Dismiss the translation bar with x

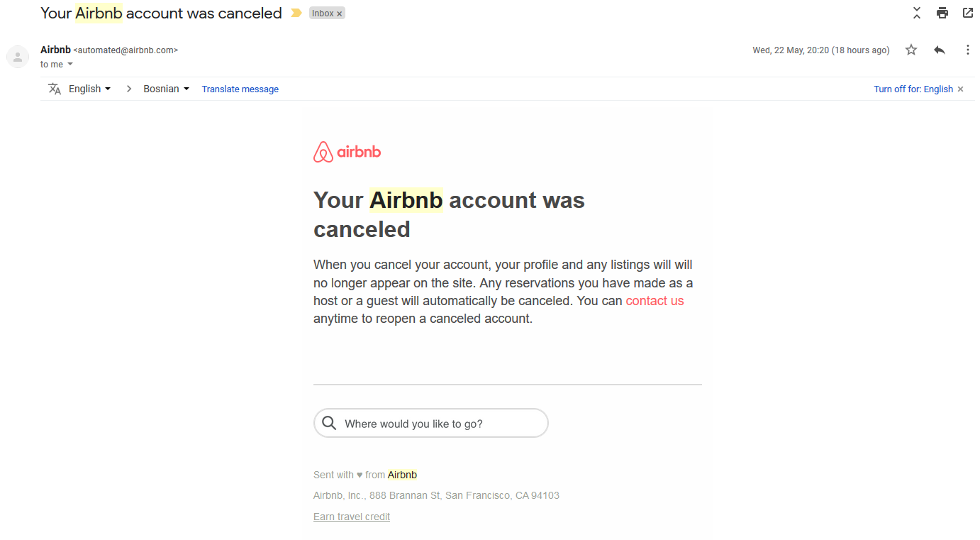tap(961, 89)
